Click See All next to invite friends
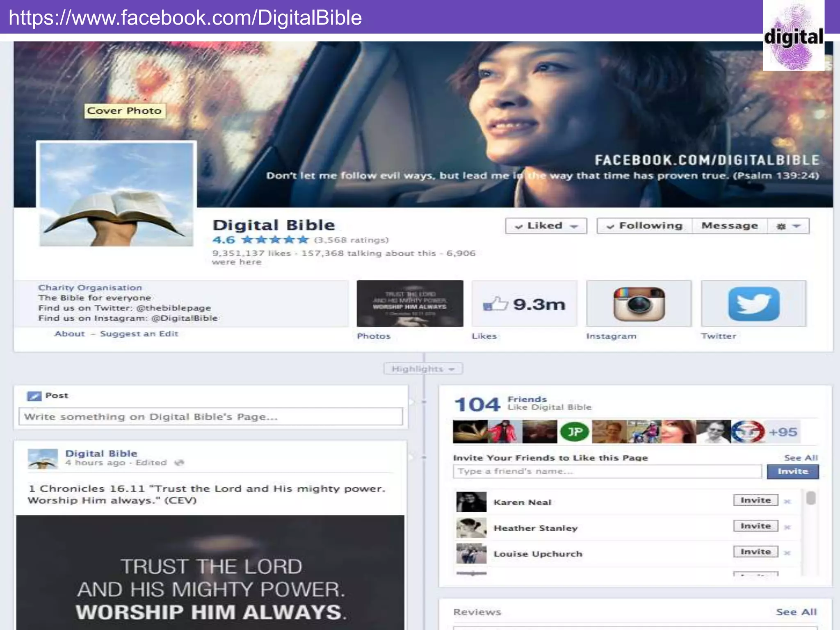This screenshot has height=630, width=840. [x=801, y=458]
